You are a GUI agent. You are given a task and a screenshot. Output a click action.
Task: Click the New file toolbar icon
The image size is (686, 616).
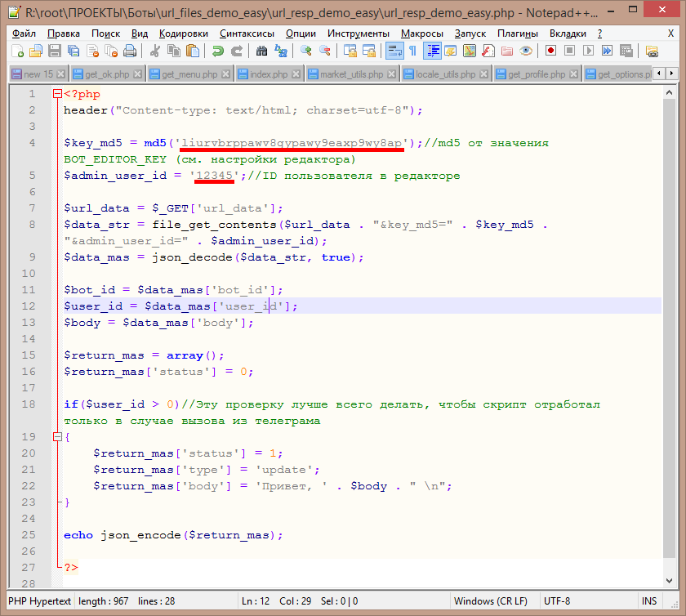pyautogui.click(x=18, y=51)
